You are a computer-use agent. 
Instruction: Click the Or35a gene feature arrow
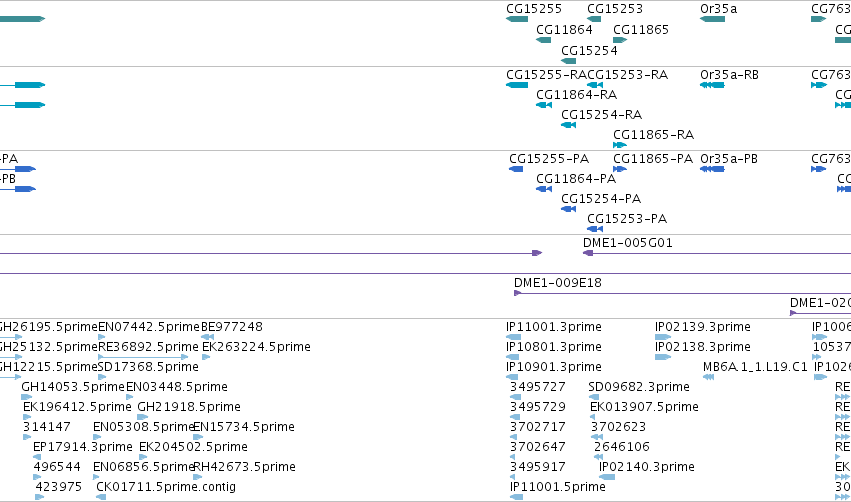tap(712, 19)
